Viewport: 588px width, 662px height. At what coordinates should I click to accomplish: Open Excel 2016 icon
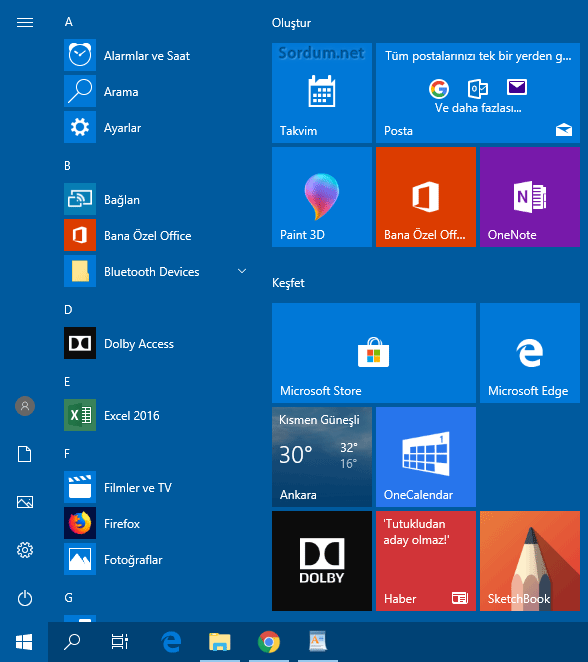(x=80, y=415)
